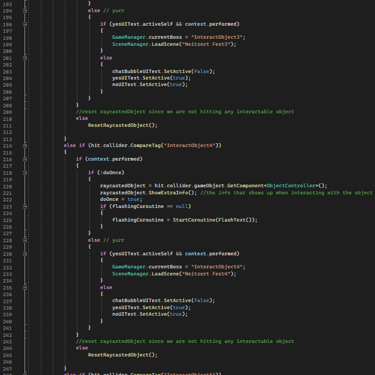Click the reset raycastedObject comment on line 209

click(x=185, y=112)
